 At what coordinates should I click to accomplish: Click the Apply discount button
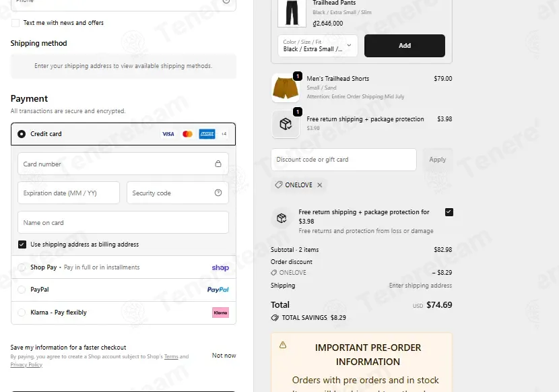[x=437, y=160]
